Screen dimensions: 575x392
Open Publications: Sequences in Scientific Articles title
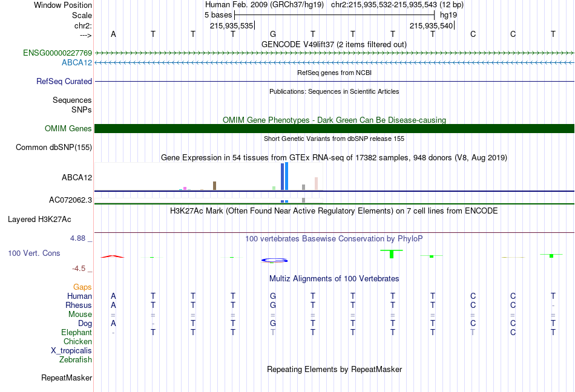(334, 91)
